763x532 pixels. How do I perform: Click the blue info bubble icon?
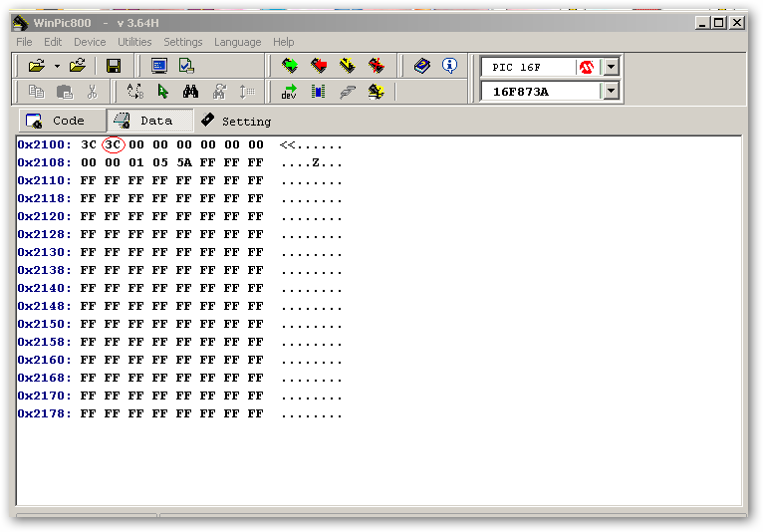pos(449,65)
